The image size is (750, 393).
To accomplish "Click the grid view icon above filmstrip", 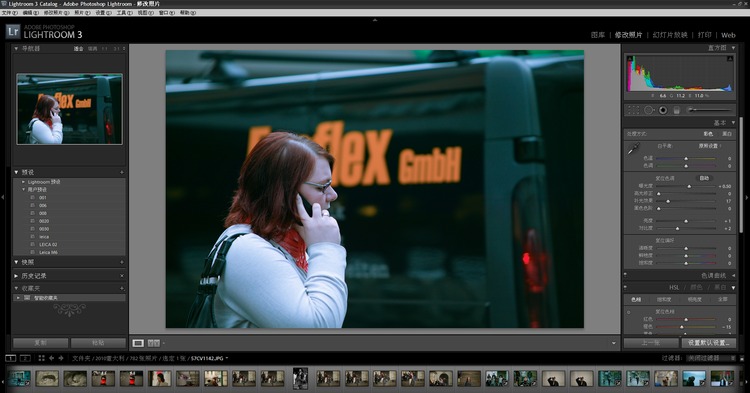I will [x=42, y=358].
